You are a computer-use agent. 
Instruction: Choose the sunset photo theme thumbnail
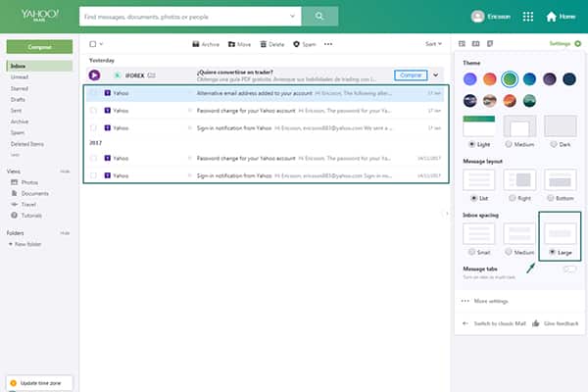point(510,101)
